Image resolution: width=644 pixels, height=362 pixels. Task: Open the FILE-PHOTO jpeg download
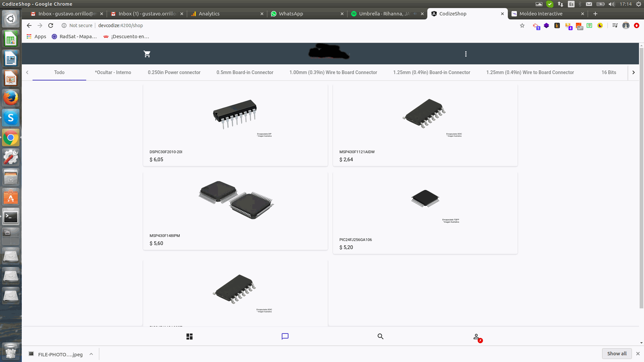pyautogui.click(x=56, y=354)
